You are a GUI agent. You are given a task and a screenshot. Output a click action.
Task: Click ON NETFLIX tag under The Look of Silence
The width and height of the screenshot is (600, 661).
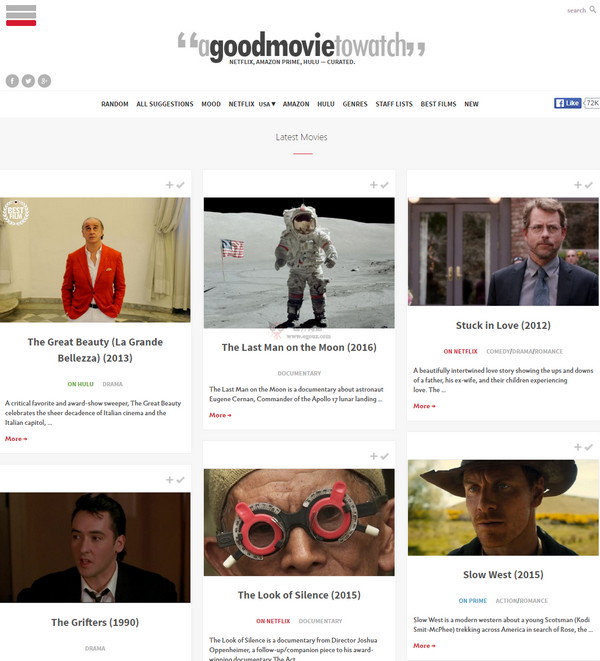click(x=273, y=621)
